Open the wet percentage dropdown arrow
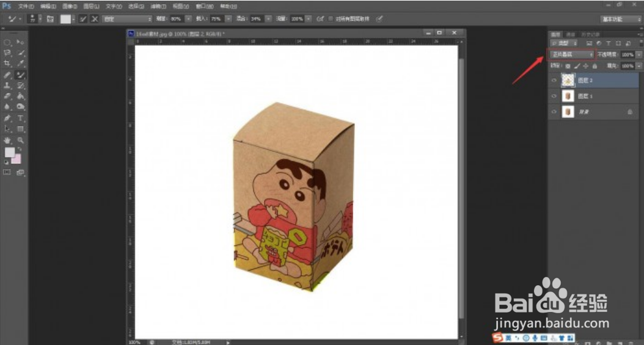This screenshot has height=345, width=644. click(x=188, y=19)
